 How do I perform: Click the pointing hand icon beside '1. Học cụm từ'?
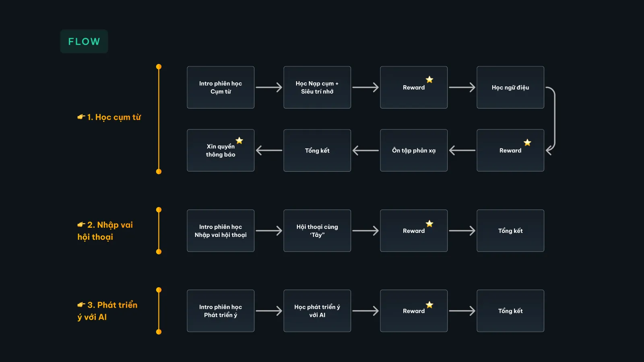pyautogui.click(x=81, y=117)
